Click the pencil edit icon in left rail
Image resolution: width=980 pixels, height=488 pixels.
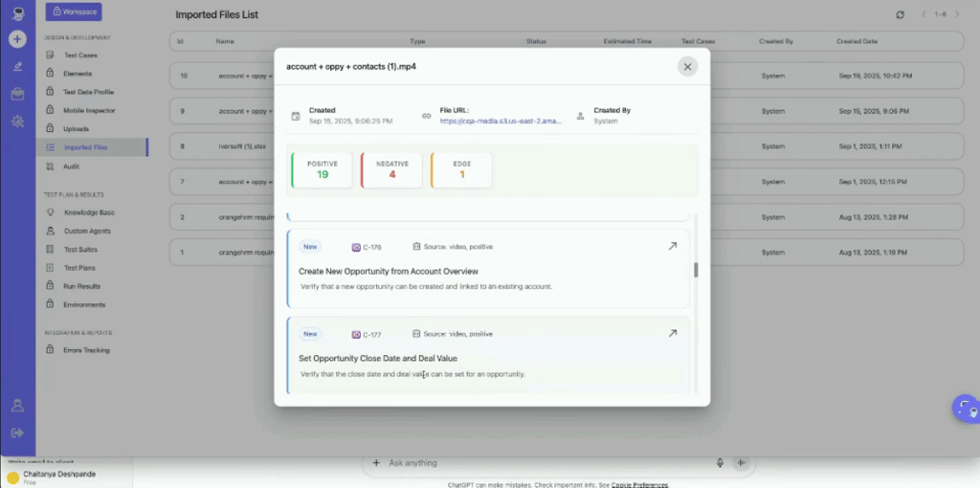tap(17, 66)
